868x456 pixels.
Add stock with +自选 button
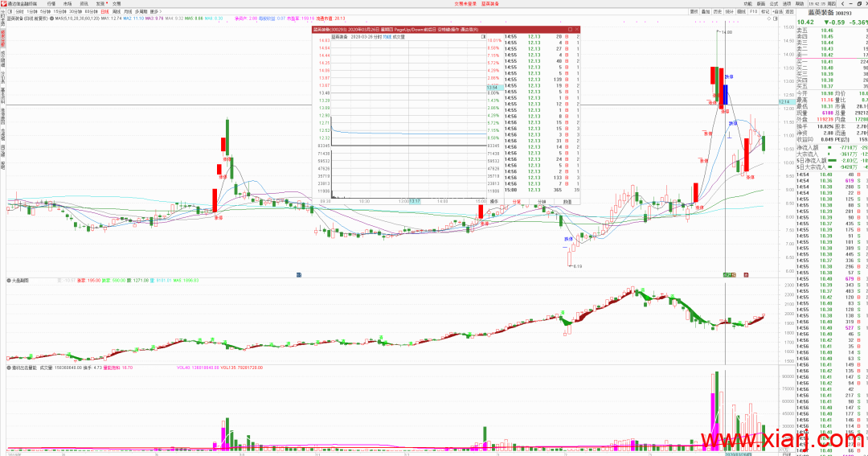click(778, 11)
